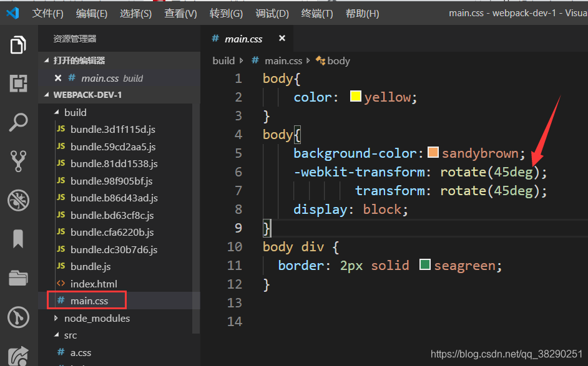This screenshot has height=366, width=588.
Task: Click the VS Code logo icon
Action: tap(12, 13)
